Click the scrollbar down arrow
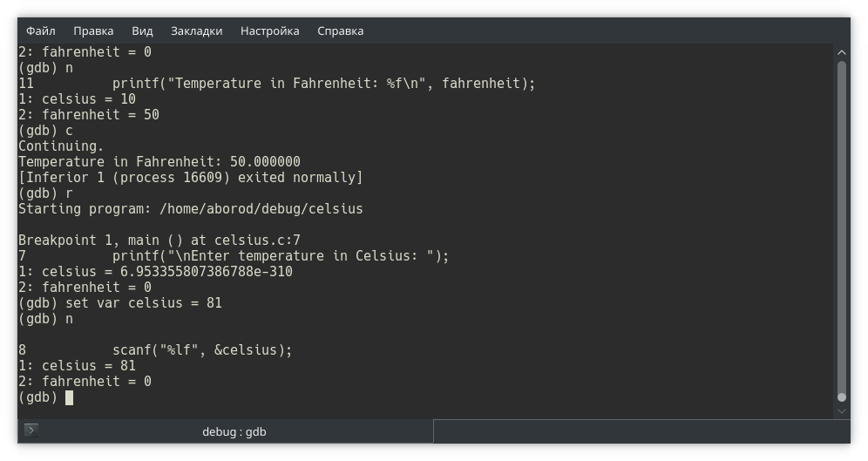Screen dimensions: 868x461 [x=841, y=411]
